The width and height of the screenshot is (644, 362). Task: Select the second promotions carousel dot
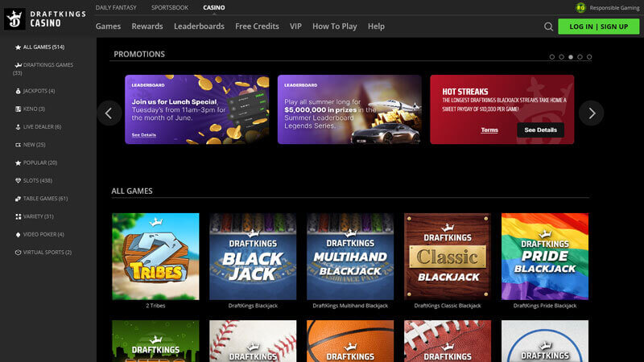[561, 57]
